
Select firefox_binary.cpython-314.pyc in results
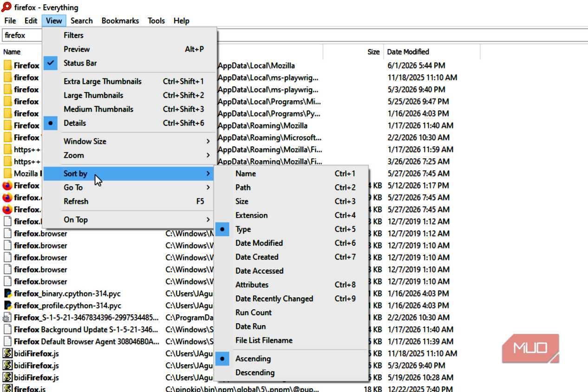[67, 294]
